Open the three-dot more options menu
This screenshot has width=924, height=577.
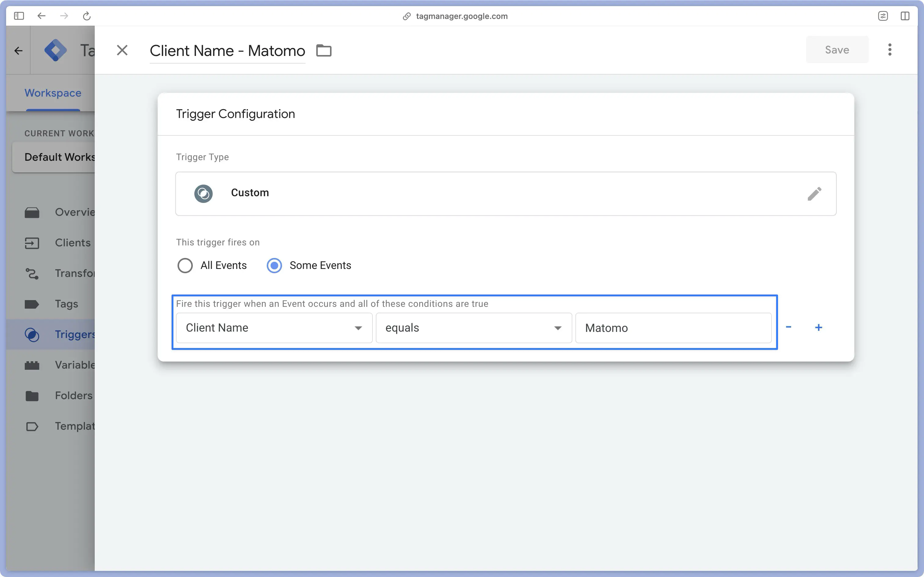pyautogui.click(x=890, y=50)
